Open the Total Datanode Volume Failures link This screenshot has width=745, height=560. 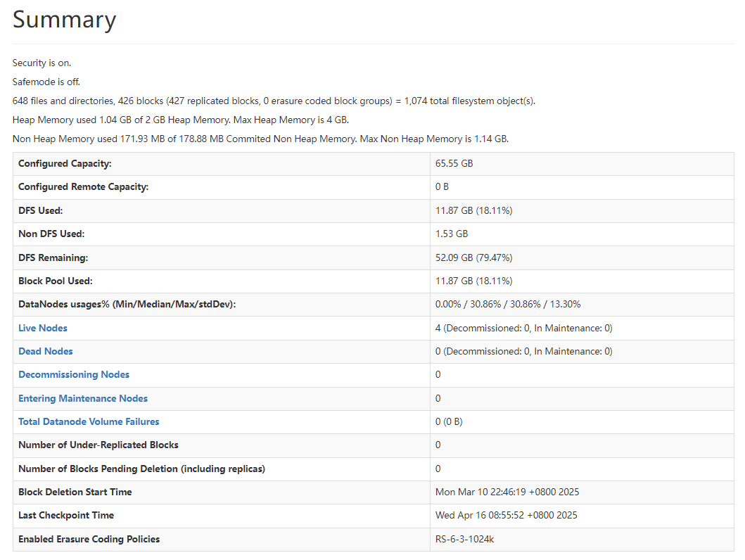tap(89, 422)
